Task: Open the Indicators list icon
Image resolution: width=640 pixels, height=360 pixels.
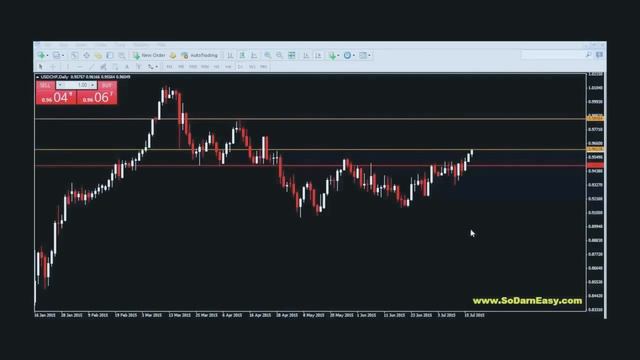Action: 332,56
